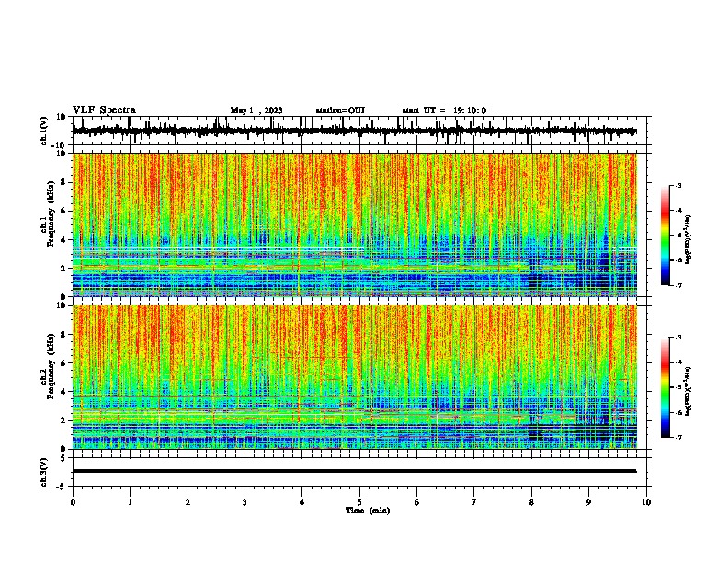Viewport: 728px width, 563px height.
Task: Click time-axis tick label "9"
Action: 588,502
